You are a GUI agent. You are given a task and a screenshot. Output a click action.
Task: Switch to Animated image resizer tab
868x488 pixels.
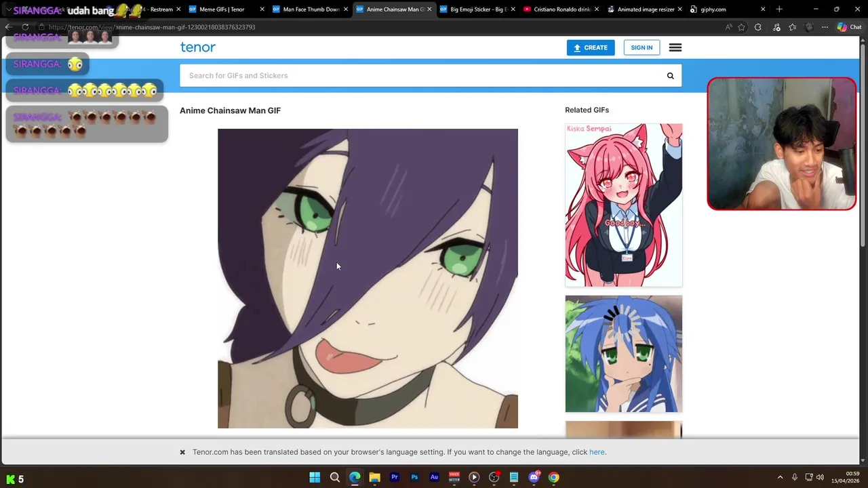tap(645, 9)
